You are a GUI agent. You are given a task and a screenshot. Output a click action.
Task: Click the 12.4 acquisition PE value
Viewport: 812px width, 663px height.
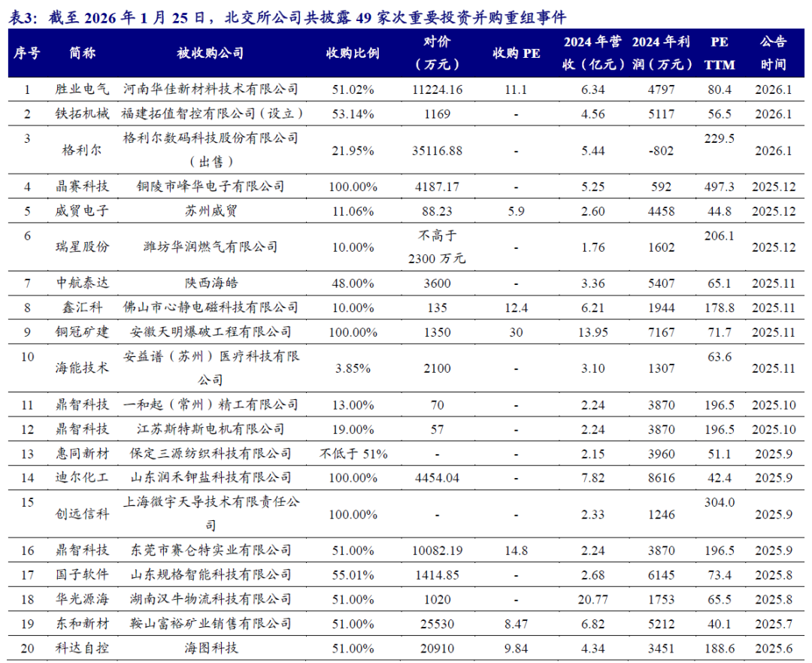click(517, 307)
